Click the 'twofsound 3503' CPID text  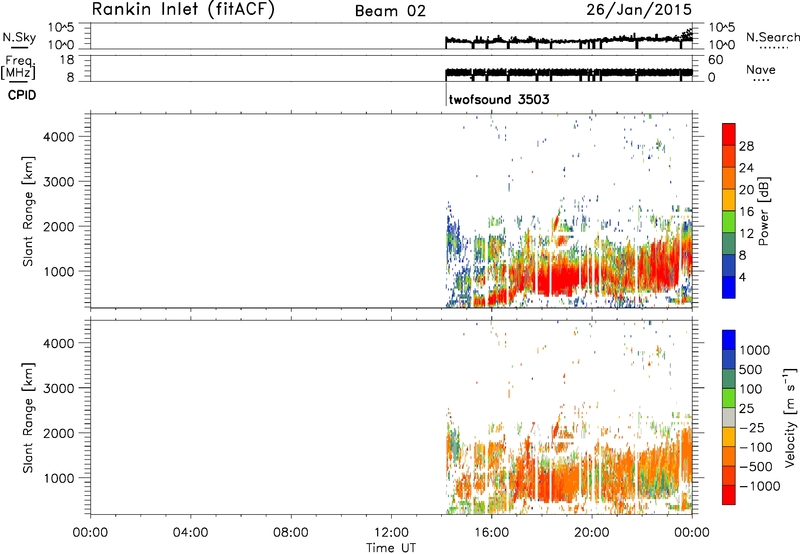point(499,99)
